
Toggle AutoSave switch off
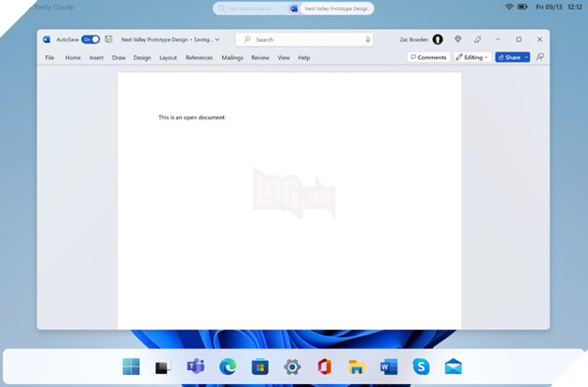[91, 39]
